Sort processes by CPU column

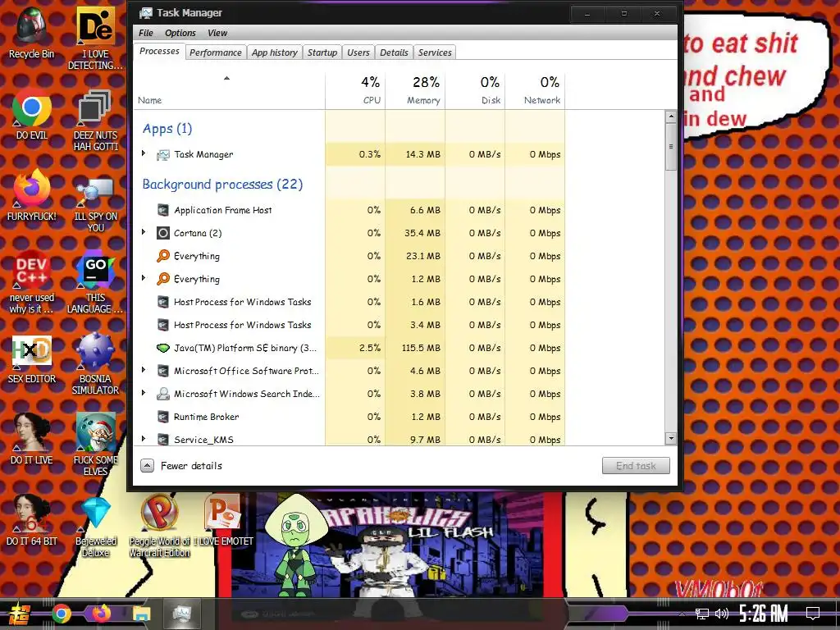tap(355, 91)
